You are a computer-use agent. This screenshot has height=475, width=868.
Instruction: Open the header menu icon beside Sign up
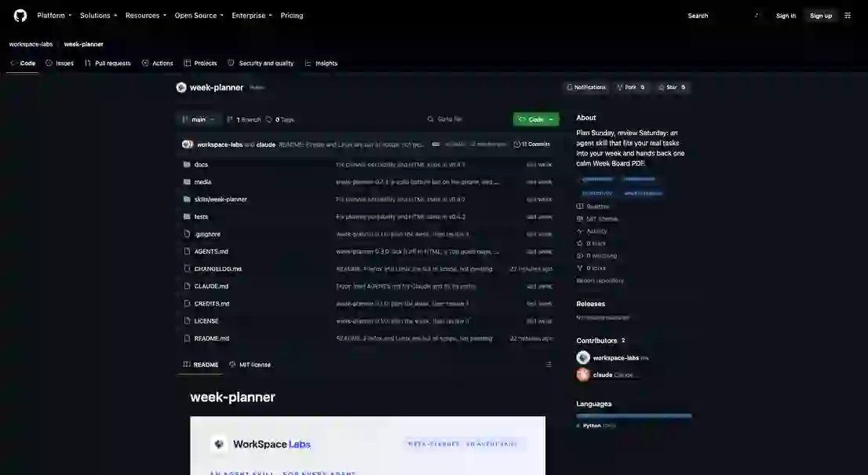point(848,16)
